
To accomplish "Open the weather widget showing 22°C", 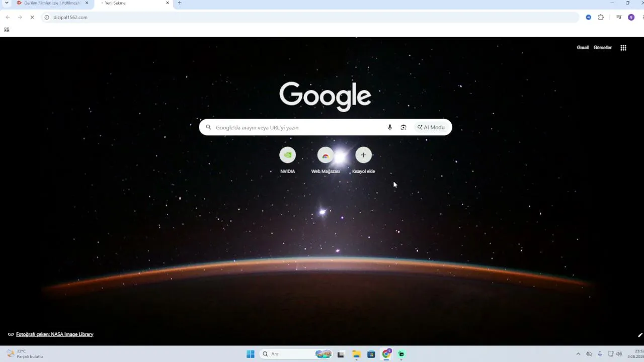I will coord(24,354).
